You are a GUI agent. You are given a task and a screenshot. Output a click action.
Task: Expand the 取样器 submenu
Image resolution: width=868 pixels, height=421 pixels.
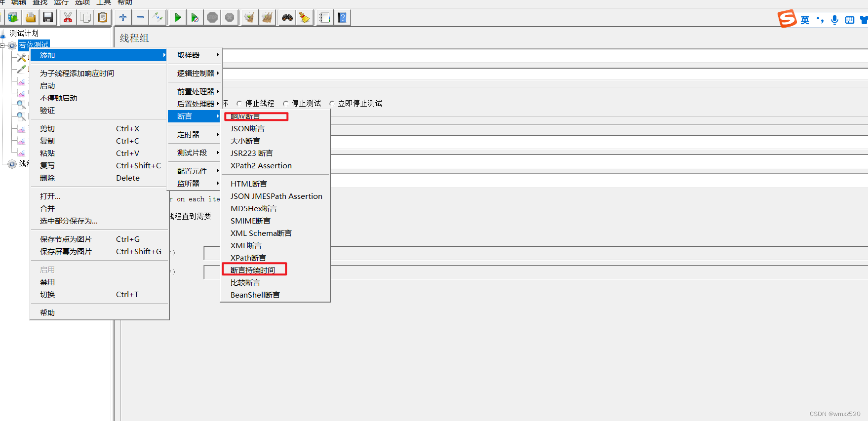click(x=195, y=55)
